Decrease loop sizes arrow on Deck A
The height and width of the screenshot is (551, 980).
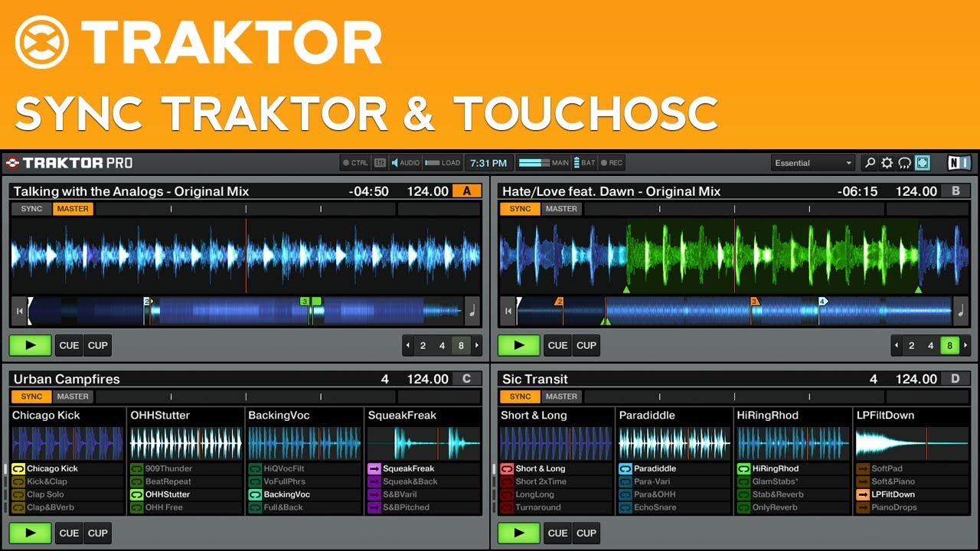point(407,346)
